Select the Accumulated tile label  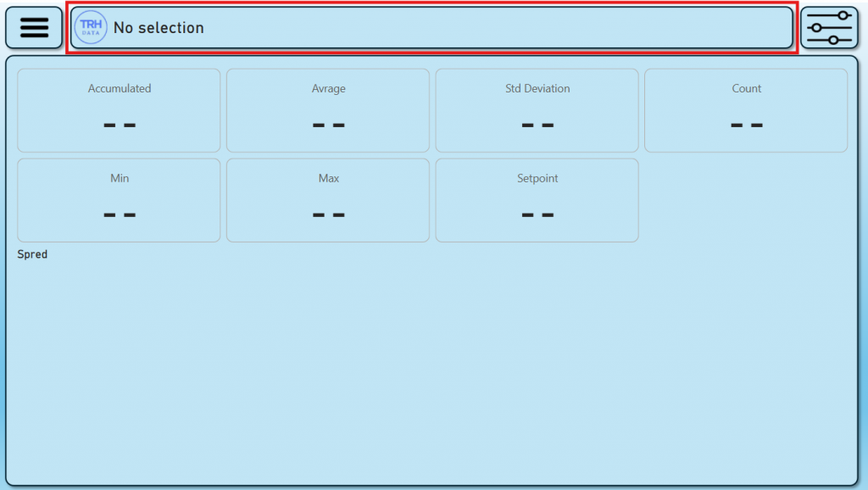[120, 88]
